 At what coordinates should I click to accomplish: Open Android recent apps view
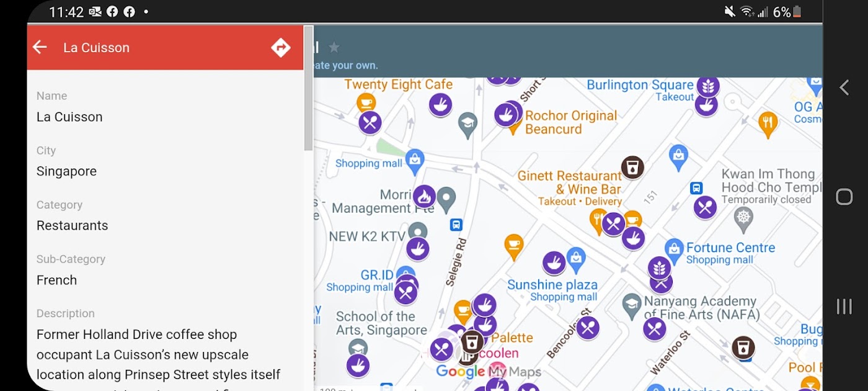[844, 307]
